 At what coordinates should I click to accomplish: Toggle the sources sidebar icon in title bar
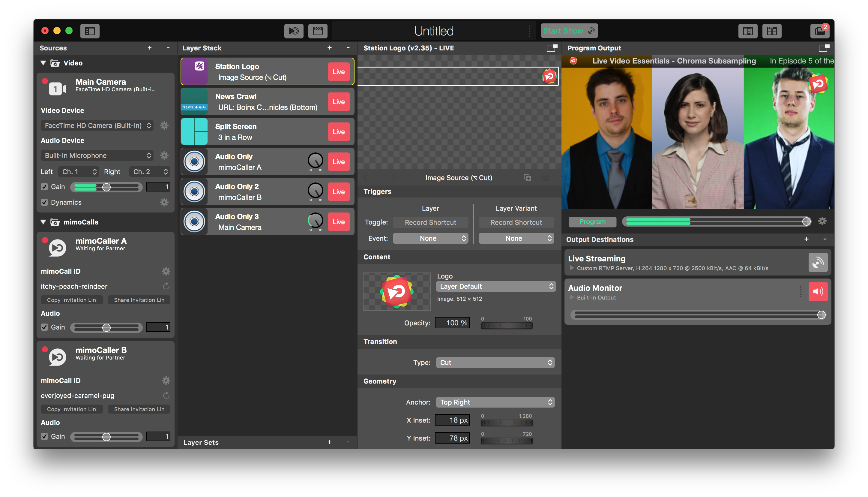click(90, 31)
